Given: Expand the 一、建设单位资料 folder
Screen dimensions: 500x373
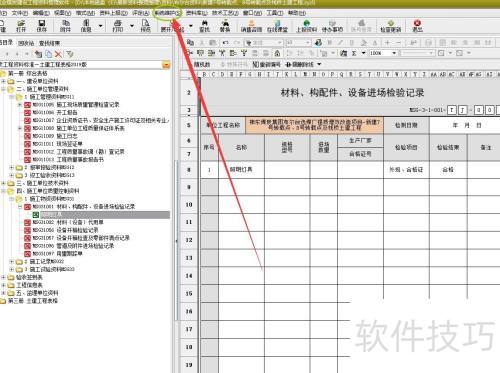Looking at the screenshot, I should point(4,81).
